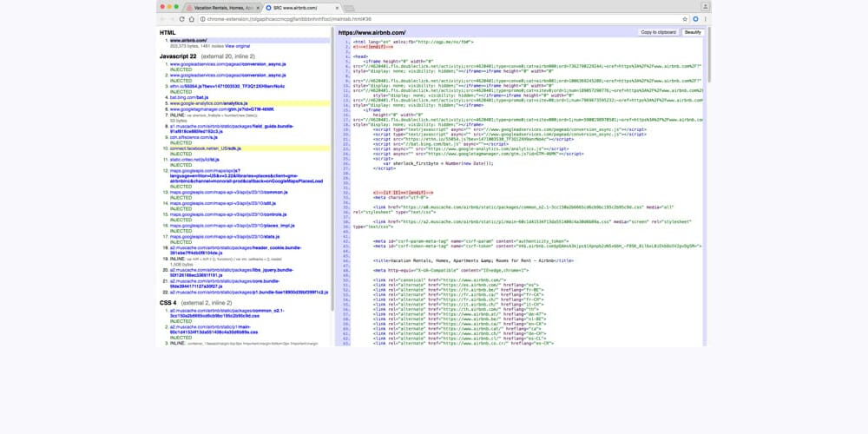The height and width of the screenshot is (434, 868).
Task: Open the maps-api-v3 stats.js script
Action: pyautogui.click(x=225, y=236)
